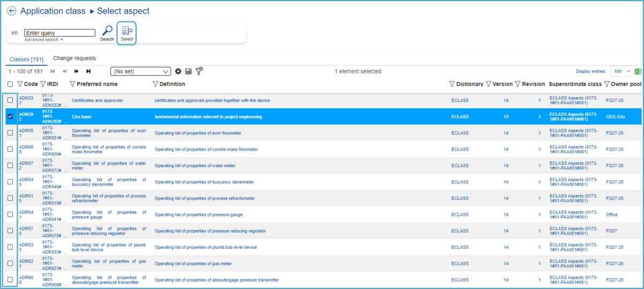Image resolution: width=644 pixels, height=289 pixels.
Task: Click the back arrow beside Application class
Action: point(12,11)
